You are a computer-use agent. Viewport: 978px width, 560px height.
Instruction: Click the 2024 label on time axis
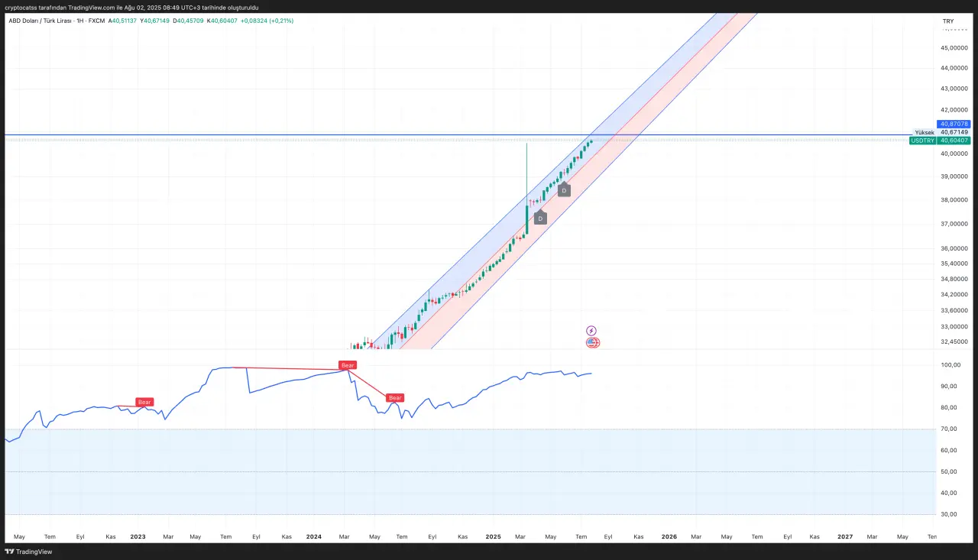(313, 537)
